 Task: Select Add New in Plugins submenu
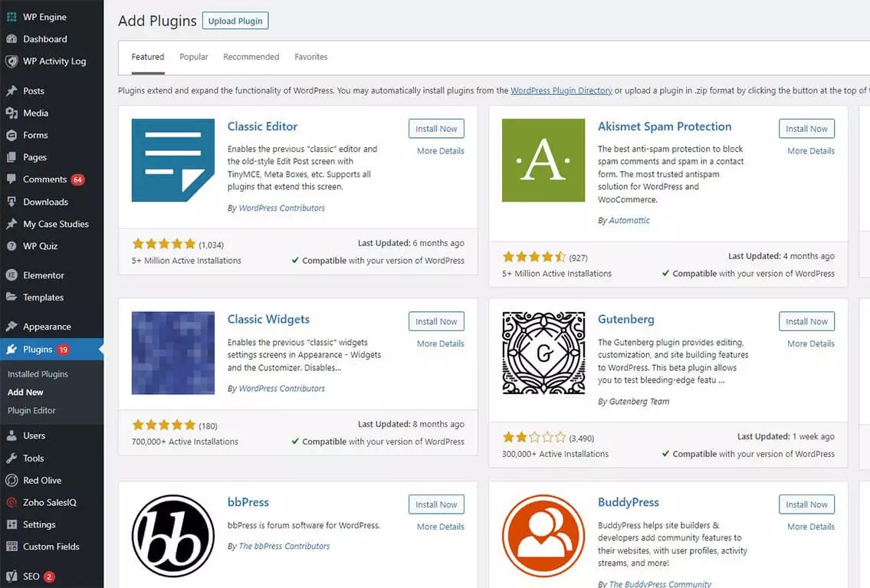point(25,393)
